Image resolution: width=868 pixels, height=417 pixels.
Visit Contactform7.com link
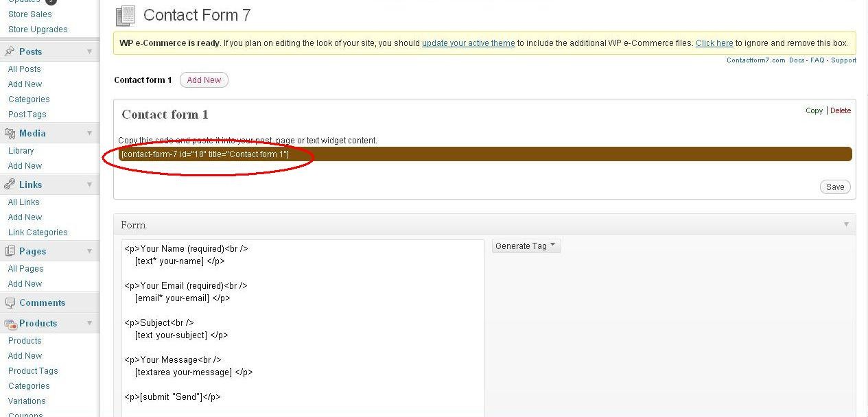tap(755, 60)
